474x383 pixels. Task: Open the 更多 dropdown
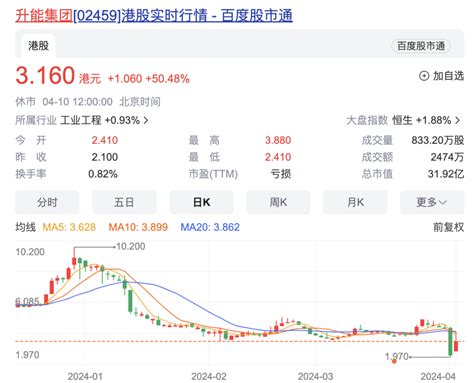(x=432, y=202)
